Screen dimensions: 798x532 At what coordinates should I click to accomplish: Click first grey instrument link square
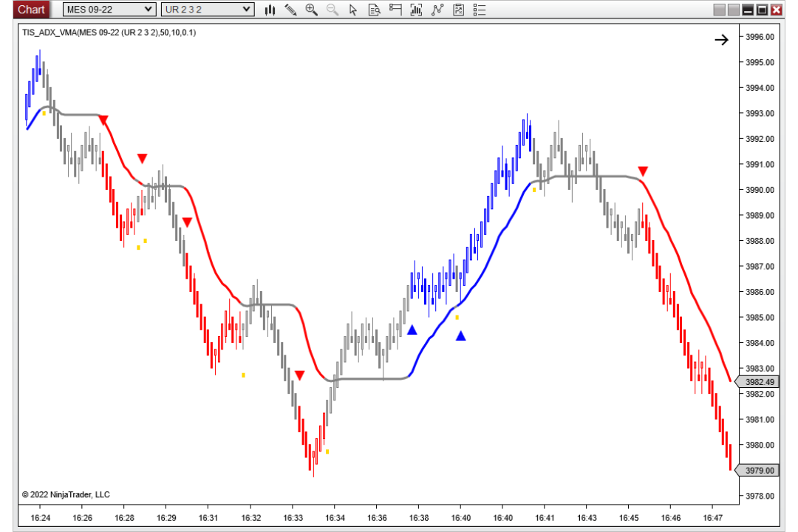719,10
